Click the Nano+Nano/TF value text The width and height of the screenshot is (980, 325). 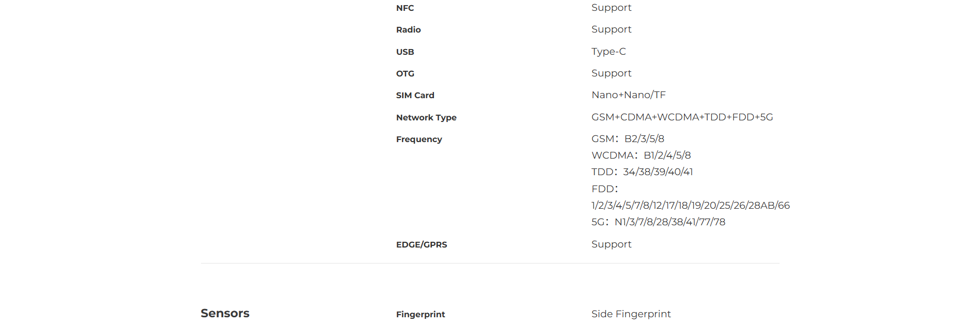coord(629,95)
